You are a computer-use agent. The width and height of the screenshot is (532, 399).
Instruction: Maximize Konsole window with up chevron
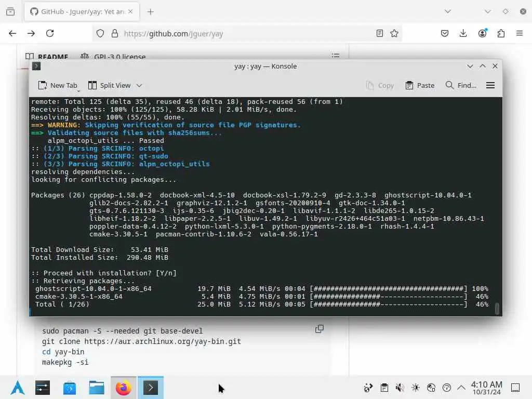click(483, 66)
